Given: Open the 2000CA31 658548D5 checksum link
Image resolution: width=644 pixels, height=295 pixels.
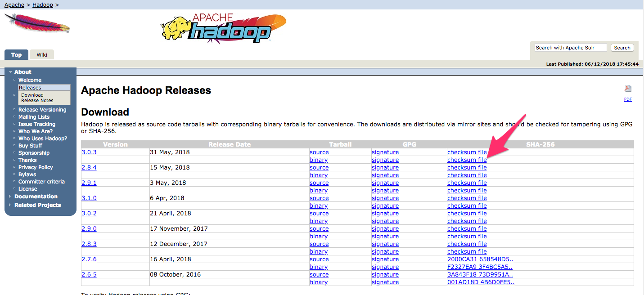Looking at the screenshot, I should 480,259.
